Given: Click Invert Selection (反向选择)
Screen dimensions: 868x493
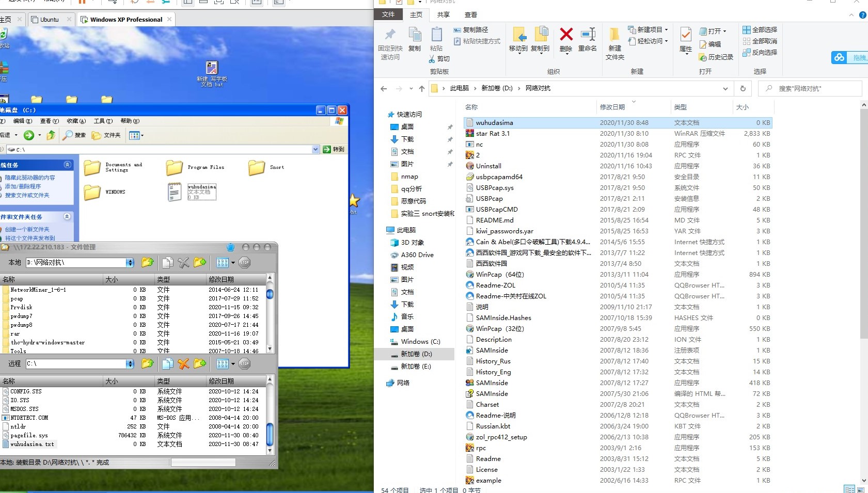Looking at the screenshot, I should [760, 52].
